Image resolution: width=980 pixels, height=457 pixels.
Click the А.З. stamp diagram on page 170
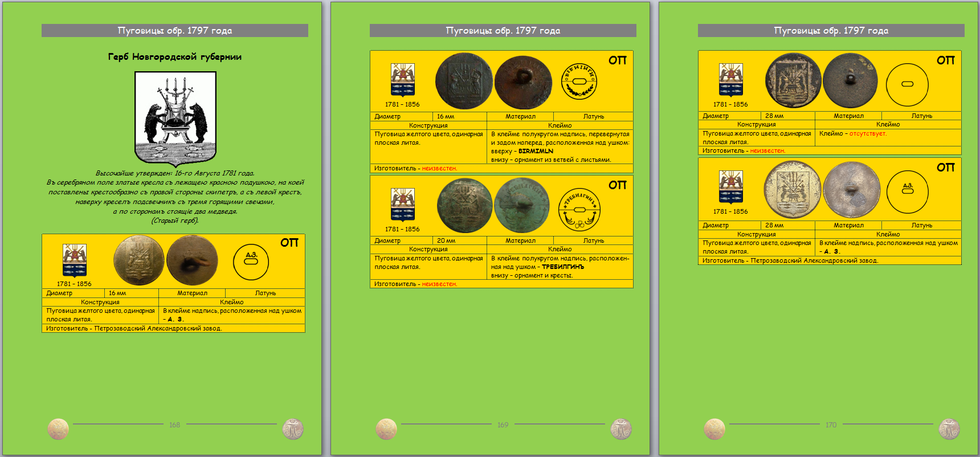[907, 191]
